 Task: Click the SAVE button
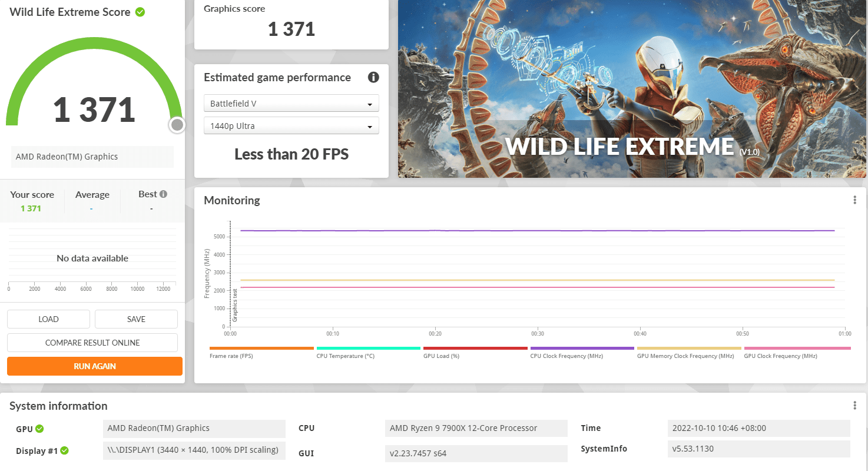coord(136,319)
